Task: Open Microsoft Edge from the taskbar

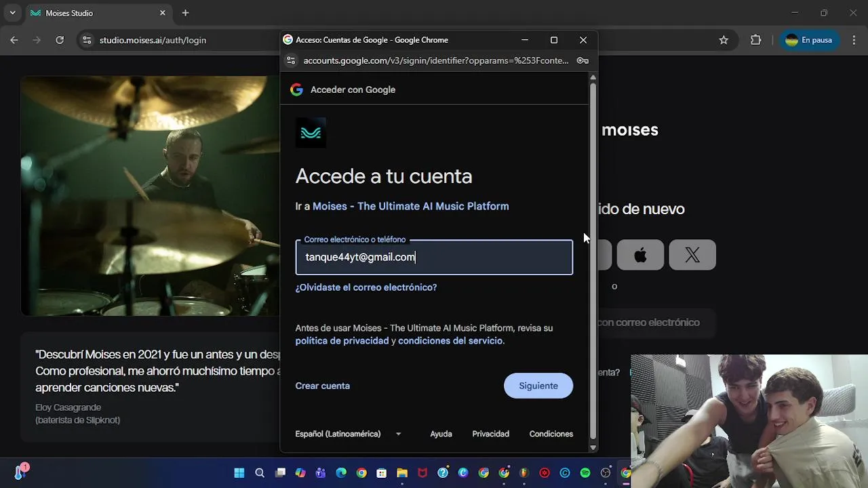Action: [x=341, y=473]
